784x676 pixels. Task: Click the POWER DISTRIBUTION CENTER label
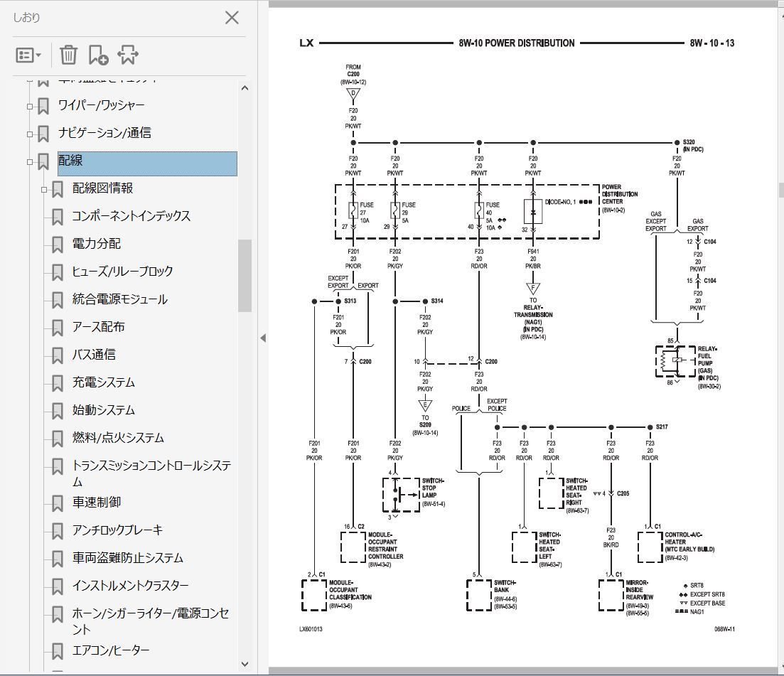pos(620,194)
